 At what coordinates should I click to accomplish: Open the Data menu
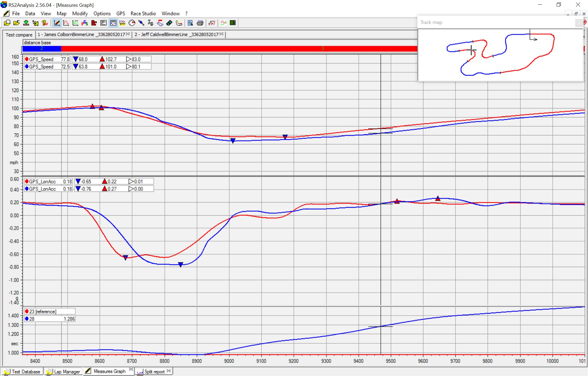click(30, 13)
